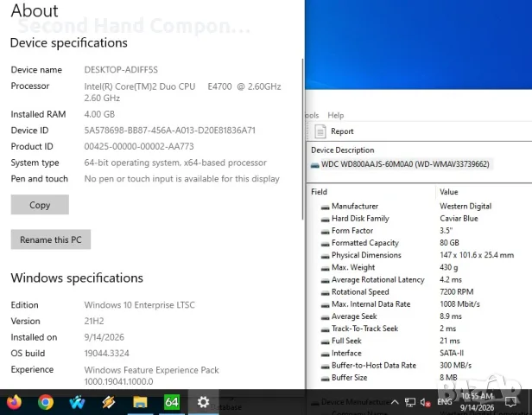Click the Form Factor row icon
The width and height of the screenshot is (532, 415).
[x=325, y=231]
